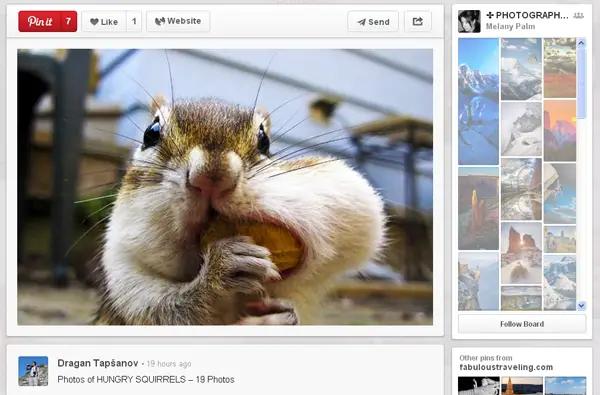Click the group collaborators icon beside board title
This screenshot has width=600, height=395.
(578, 16)
